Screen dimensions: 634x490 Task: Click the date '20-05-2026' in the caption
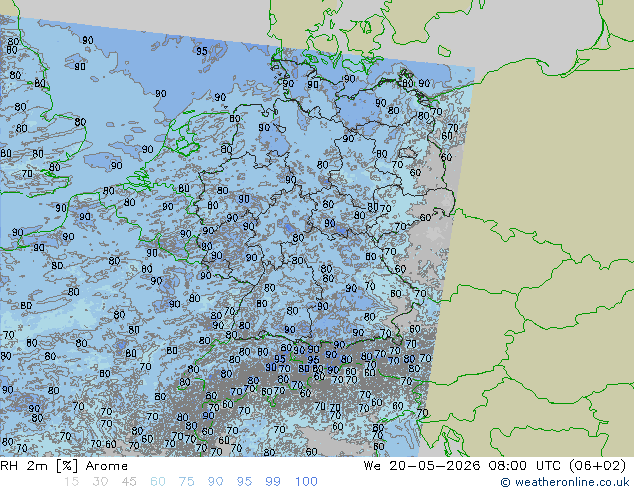coord(435,466)
